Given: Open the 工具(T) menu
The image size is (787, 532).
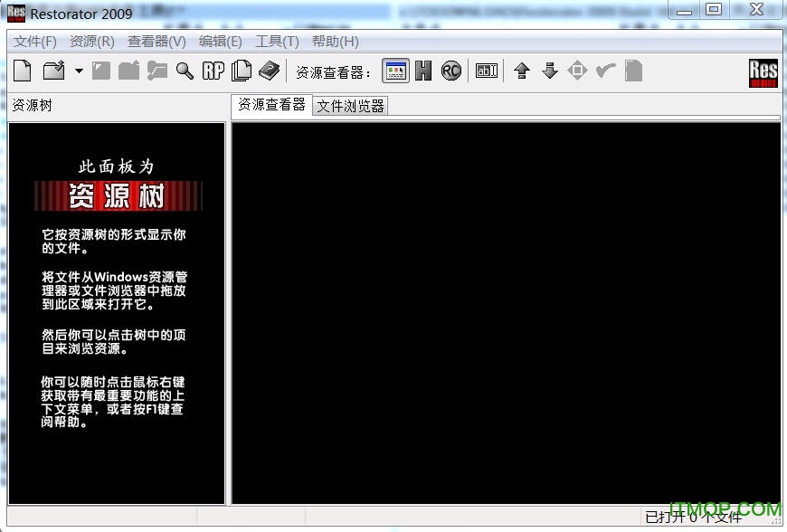Looking at the screenshot, I should (277, 41).
